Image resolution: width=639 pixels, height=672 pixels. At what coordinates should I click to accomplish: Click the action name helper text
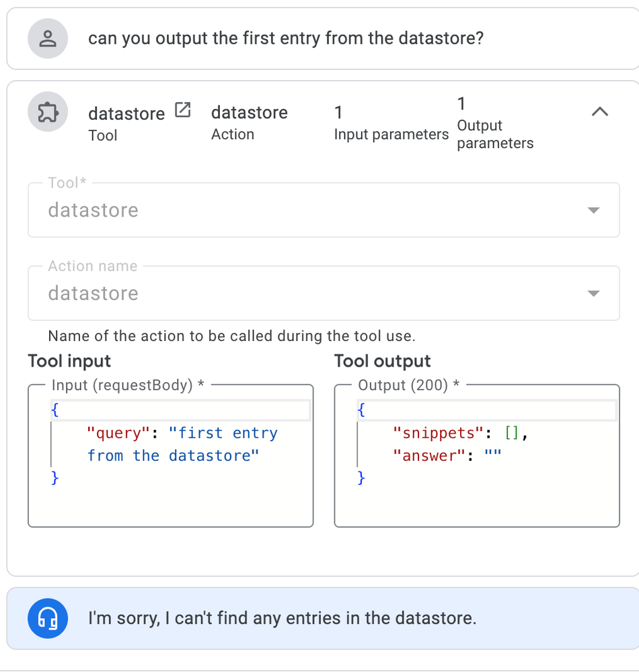pos(232,336)
